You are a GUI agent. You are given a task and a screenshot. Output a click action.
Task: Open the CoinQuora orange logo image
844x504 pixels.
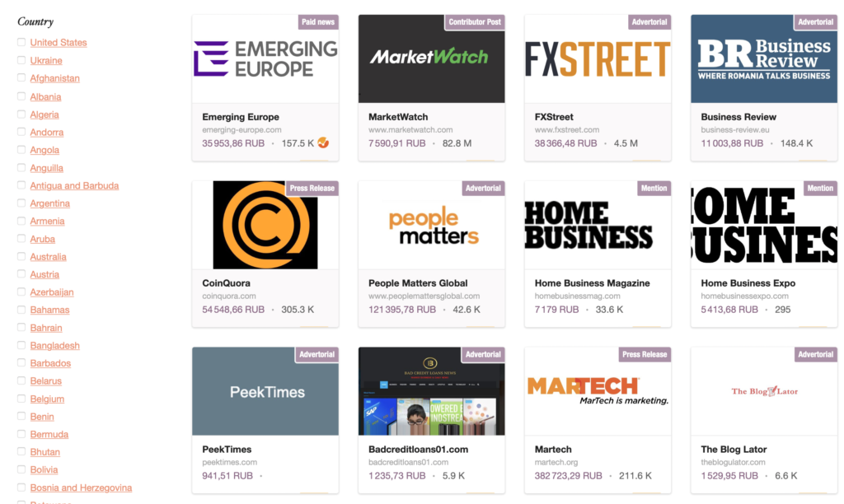(265, 225)
